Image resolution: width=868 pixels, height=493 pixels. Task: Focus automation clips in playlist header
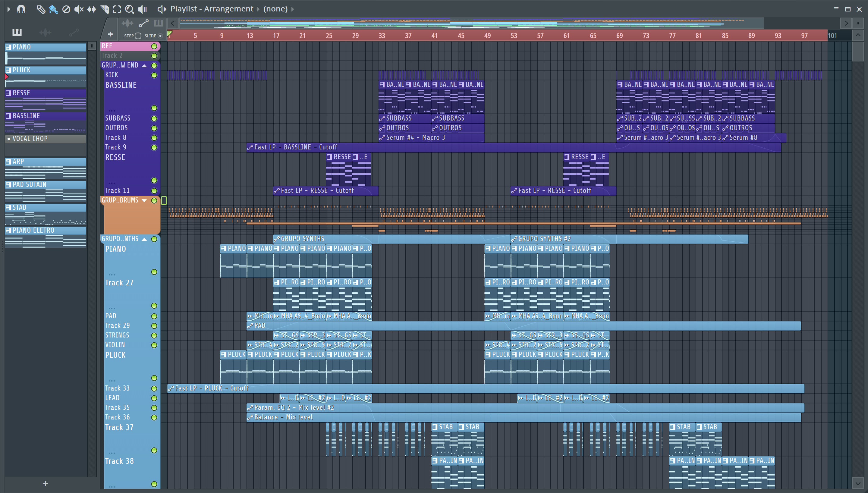point(143,24)
